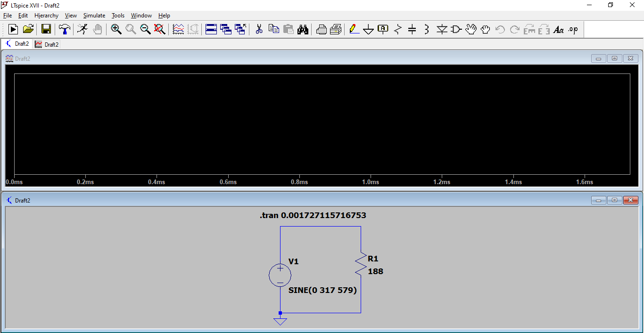Select the Zoom in magnifier tool
This screenshot has height=333, width=644.
[116, 29]
